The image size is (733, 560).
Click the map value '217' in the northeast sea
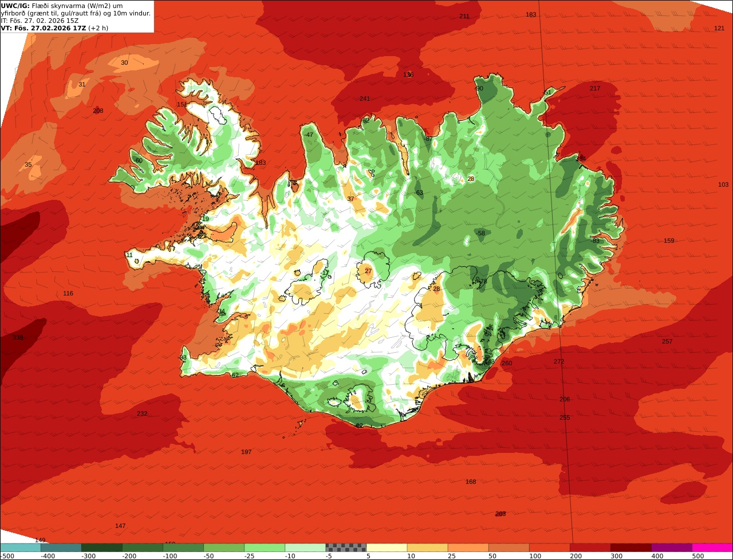click(595, 88)
